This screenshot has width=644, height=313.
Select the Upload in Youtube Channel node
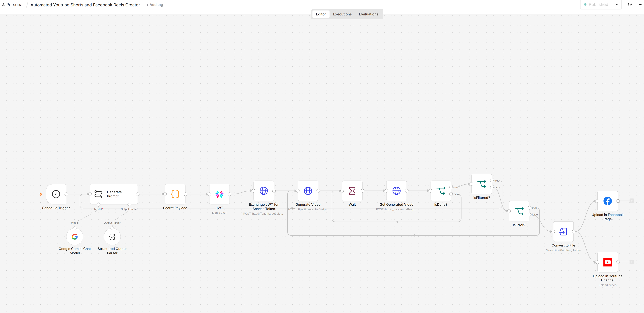pos(608,262)
